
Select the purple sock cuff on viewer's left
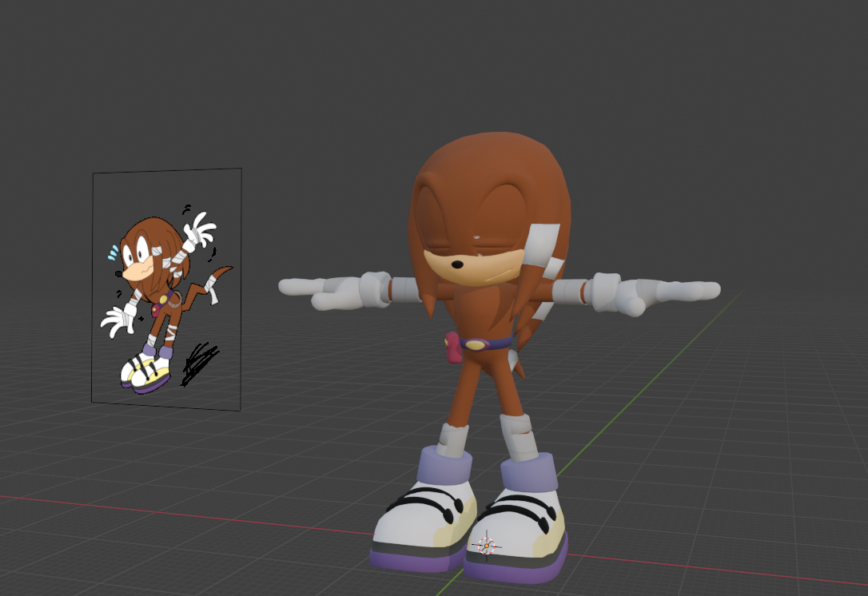click(x=444, y=467)
